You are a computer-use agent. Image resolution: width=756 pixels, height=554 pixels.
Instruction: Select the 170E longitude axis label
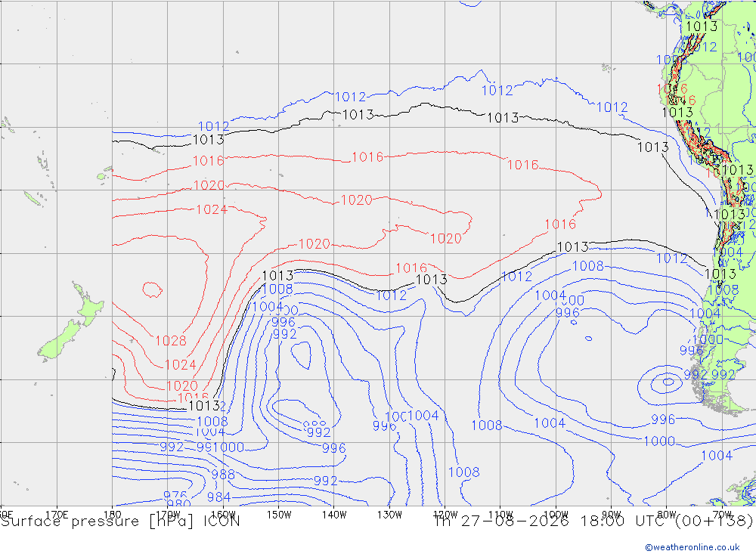(57, 515)
